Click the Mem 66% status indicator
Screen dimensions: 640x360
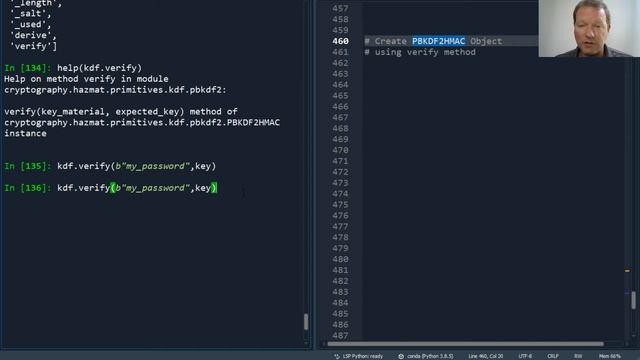[x=609, y=356]
